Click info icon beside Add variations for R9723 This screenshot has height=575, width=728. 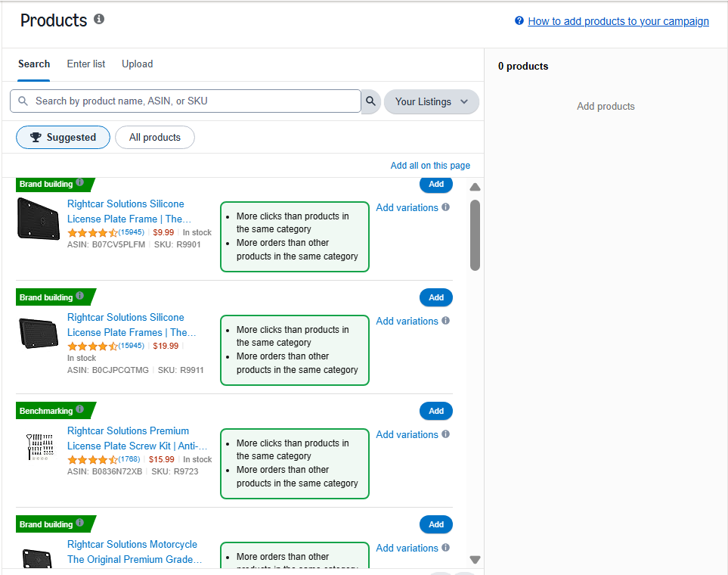coord(446,434)
